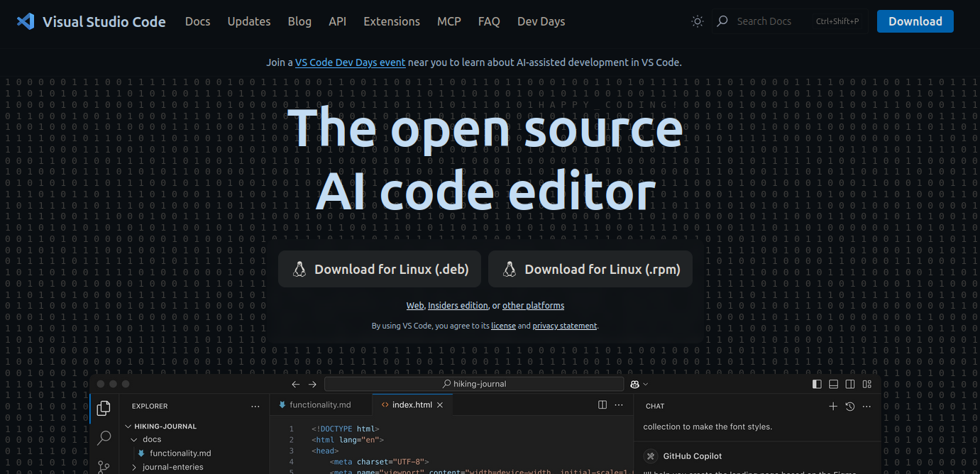This screenshot has height=474, width=980.
Task: Open the other platforms link
Action: [534, 306]
